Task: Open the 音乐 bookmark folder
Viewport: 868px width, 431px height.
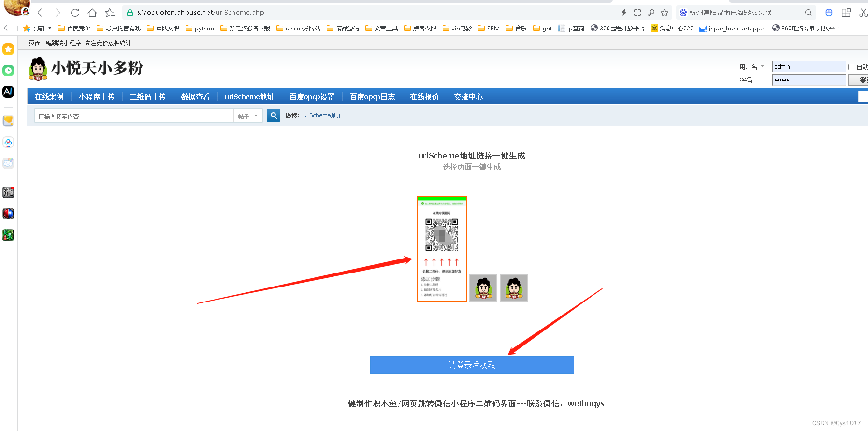Action: click(x=516, y=28)
